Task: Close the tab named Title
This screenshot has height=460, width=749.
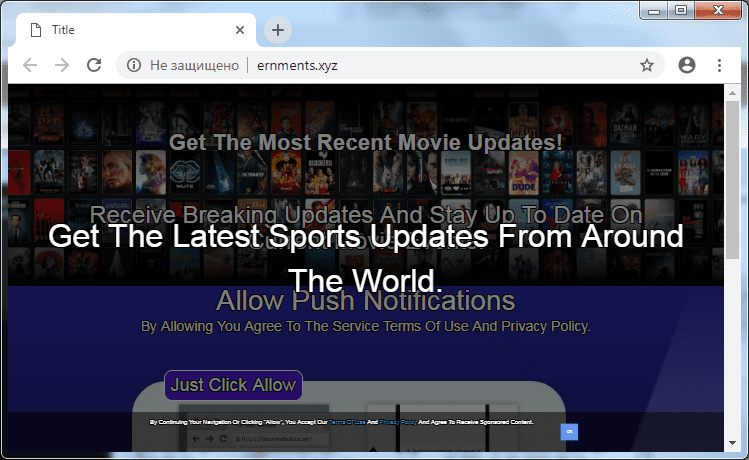Action: point(240,30)
